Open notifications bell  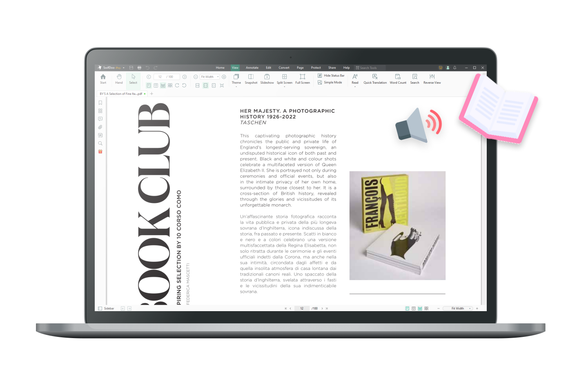[x=454, y=68]
